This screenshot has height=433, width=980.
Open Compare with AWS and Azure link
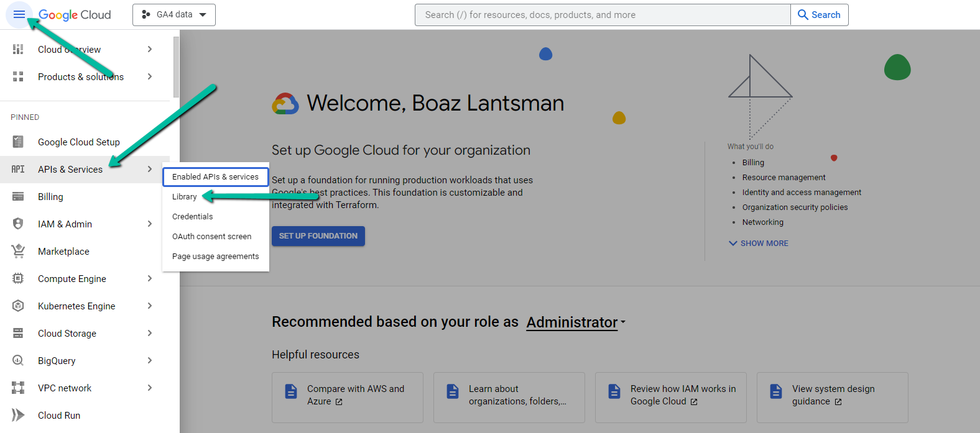[348, 398]
